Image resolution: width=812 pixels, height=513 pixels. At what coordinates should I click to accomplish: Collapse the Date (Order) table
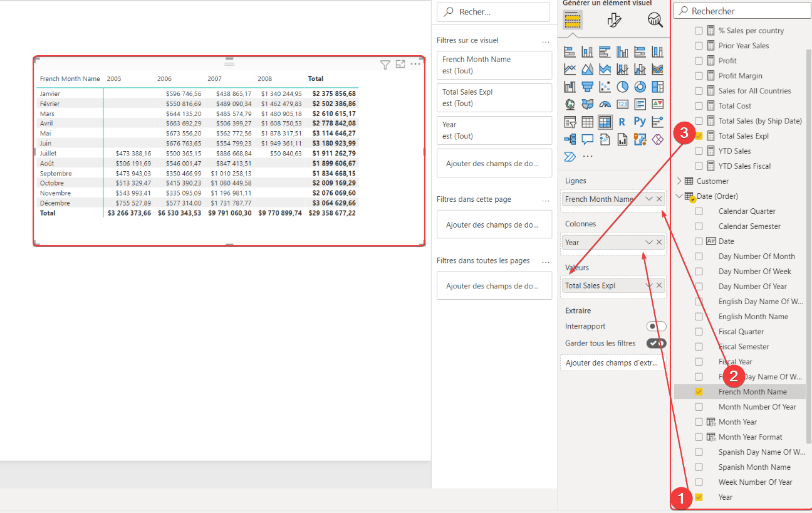[x=679, y=196]
